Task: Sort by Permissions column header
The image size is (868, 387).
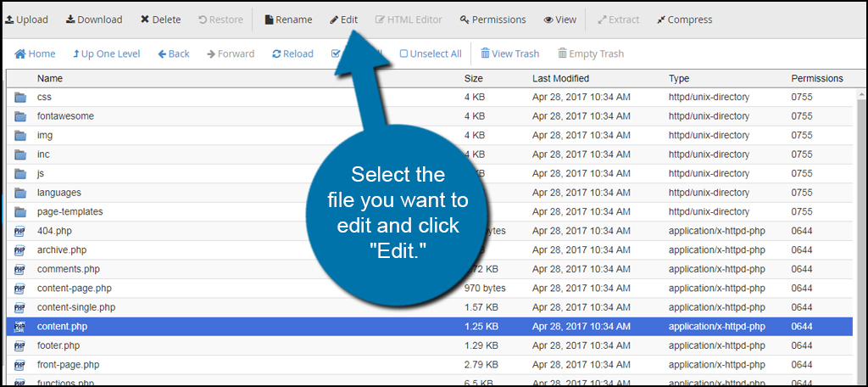Action: coord(817,79)
